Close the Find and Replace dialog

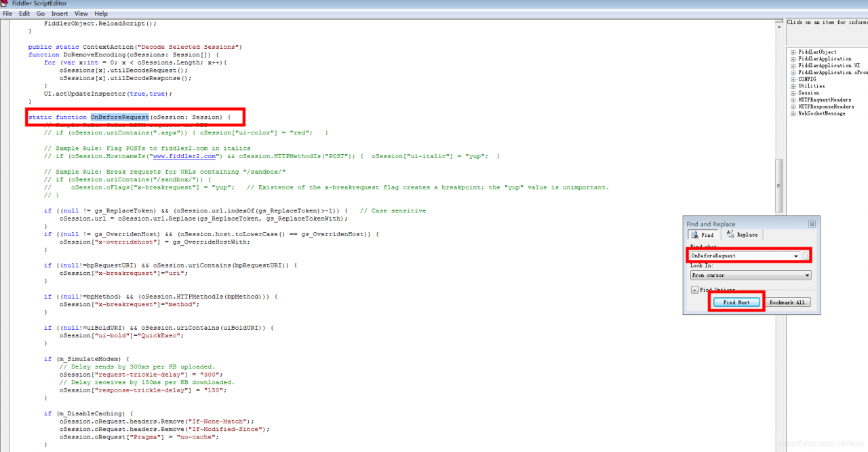(812, 224)
